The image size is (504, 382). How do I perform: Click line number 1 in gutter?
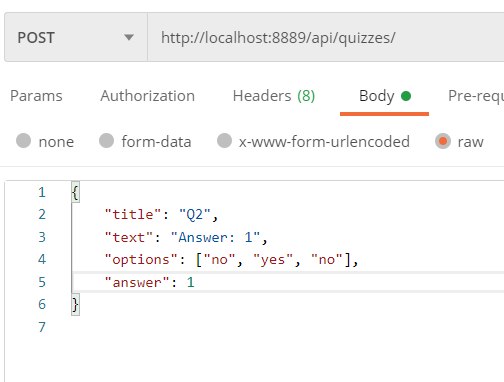(42, 192)
